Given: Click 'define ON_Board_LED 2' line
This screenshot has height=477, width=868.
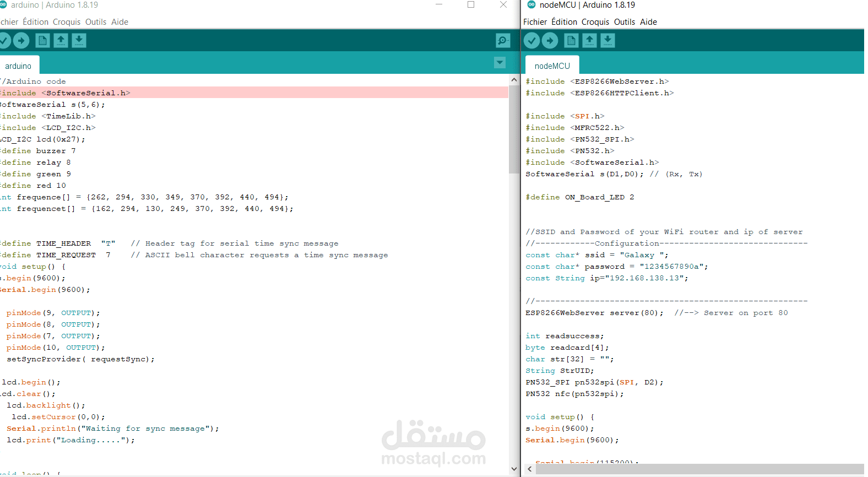Looking at the screenshot, I should pos(580,197).
